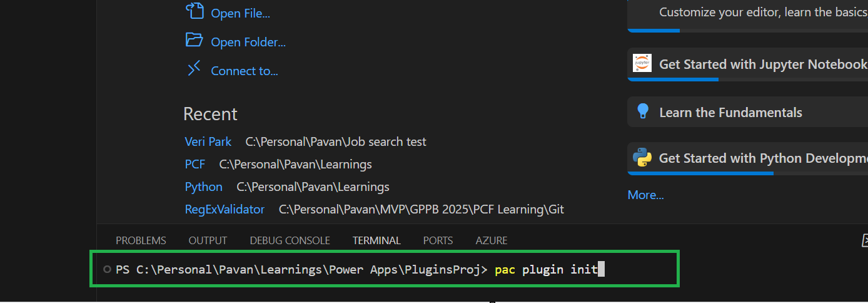
Task: Click the Python logo icon
Action: coord(642,158)
